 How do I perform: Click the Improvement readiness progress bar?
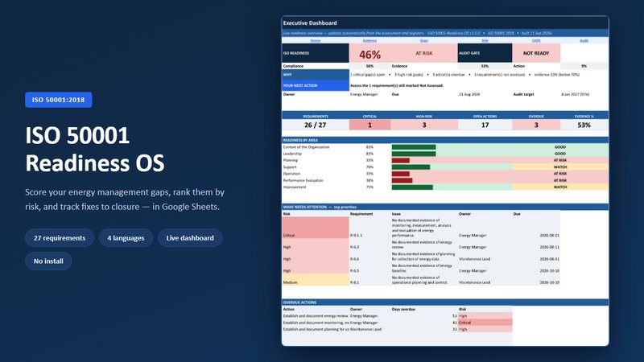tap(412, 187)
